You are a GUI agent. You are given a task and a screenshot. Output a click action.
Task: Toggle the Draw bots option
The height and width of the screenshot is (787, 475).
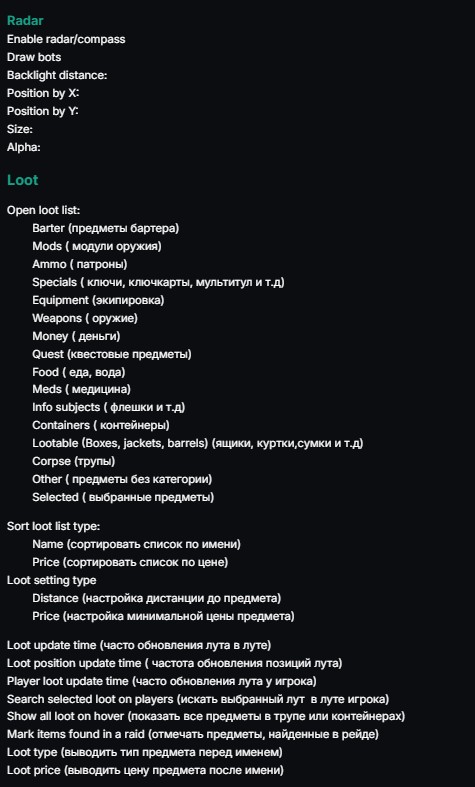pos(34,57)
